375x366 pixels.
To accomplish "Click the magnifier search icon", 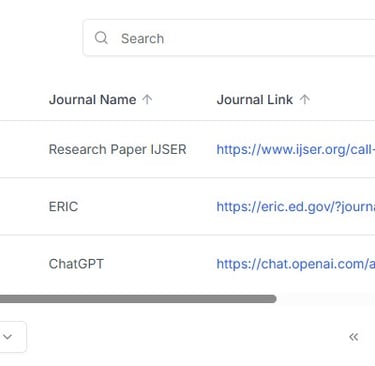I will (101, 38).
